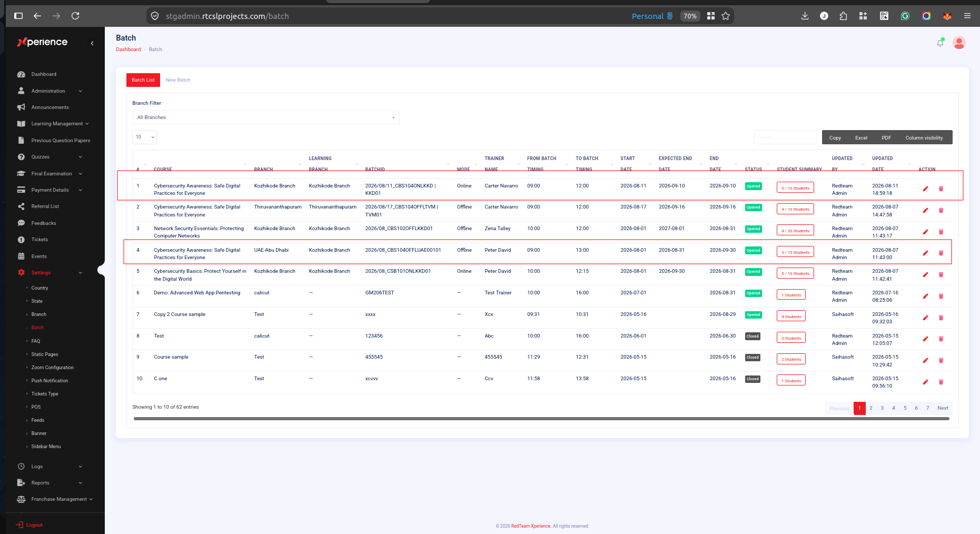Open the user profile avatar
Screen dimensions: 980x534
point(959,43)
